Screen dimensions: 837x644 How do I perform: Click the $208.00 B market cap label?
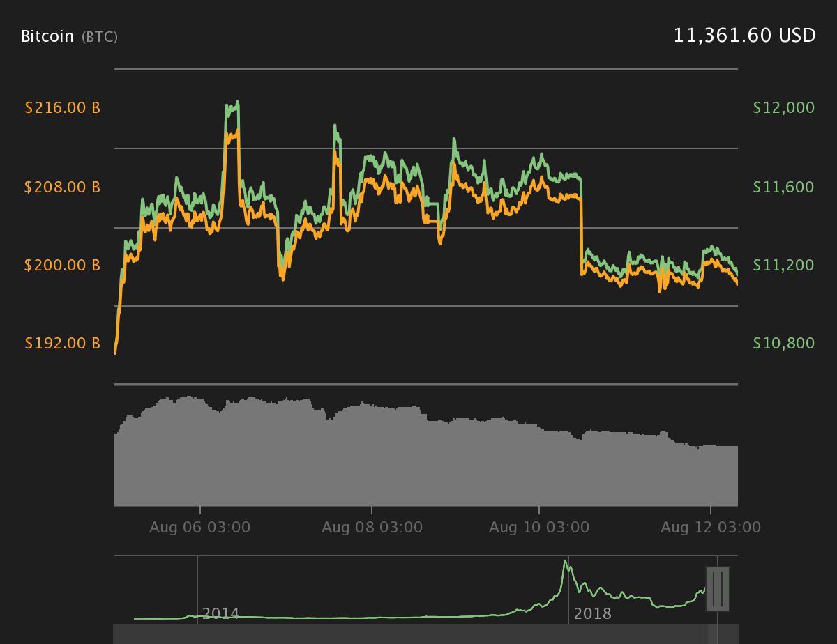click(63, 187)
